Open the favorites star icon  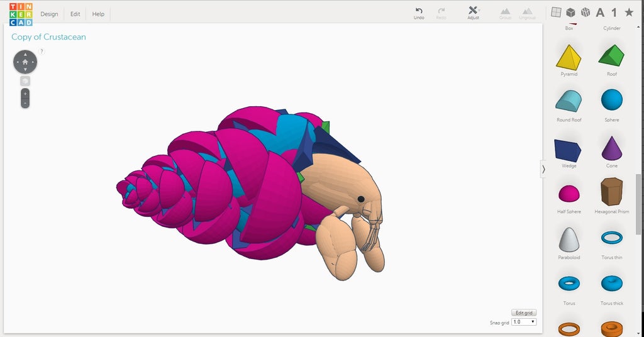click(629, 13)
